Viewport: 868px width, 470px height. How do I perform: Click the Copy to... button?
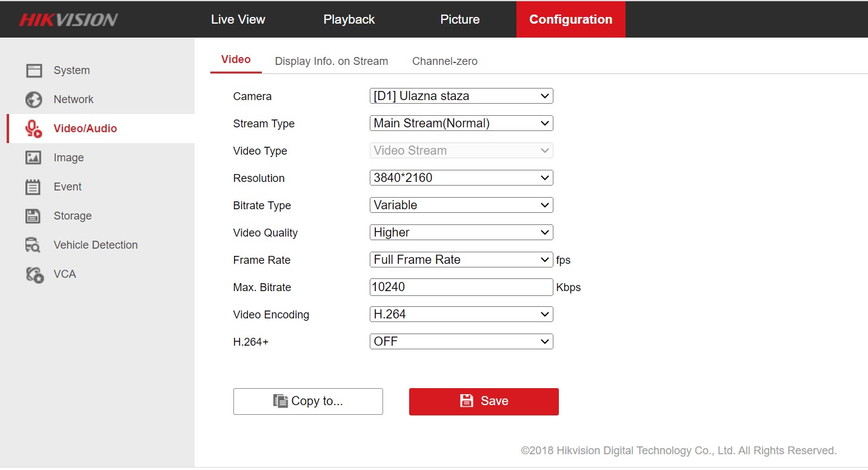308,401
